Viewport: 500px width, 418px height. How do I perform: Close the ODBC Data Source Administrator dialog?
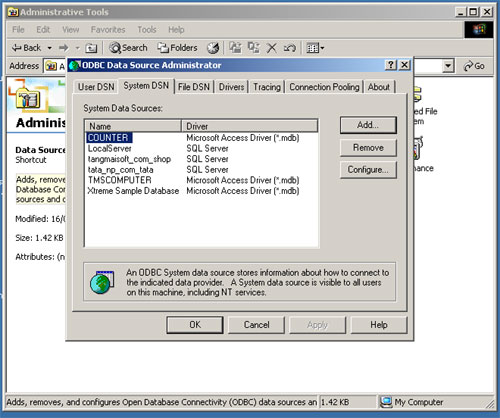tap(405, 65)
